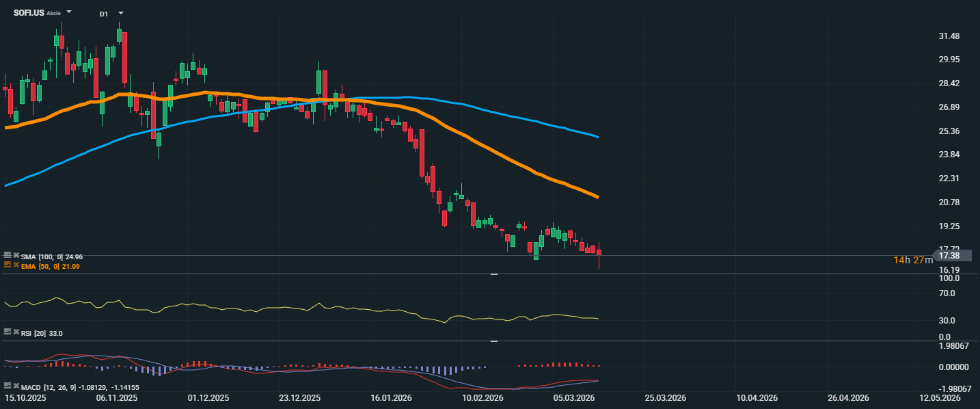Open settings icon for MACD indicator
This screenshot has width=980, height=409.
(8, 387)
